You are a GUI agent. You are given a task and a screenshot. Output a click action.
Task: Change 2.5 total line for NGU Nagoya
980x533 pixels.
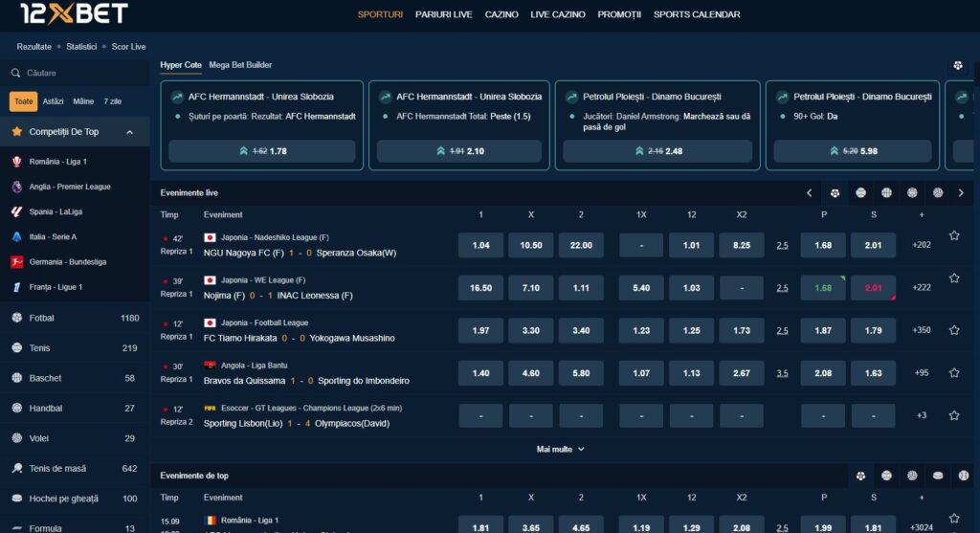point(782,246)
